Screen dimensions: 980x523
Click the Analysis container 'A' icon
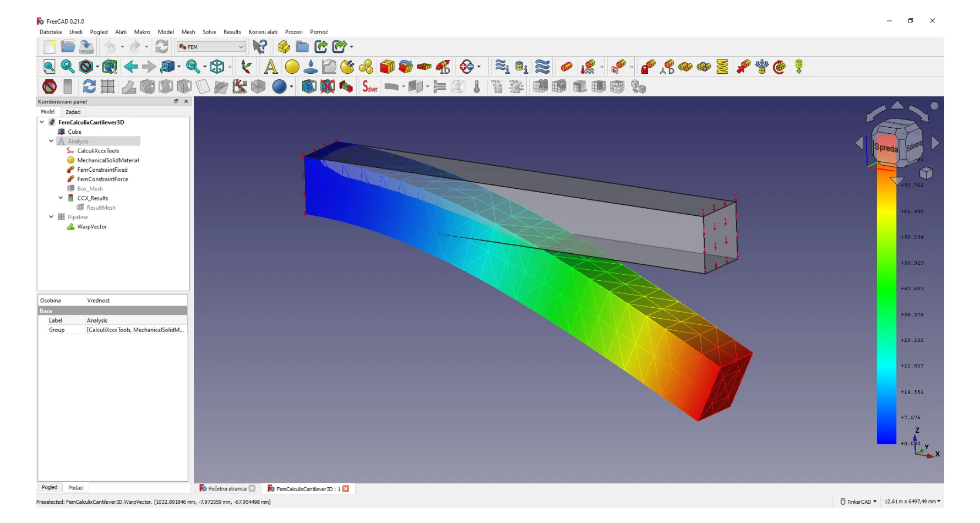click(270, 67)
